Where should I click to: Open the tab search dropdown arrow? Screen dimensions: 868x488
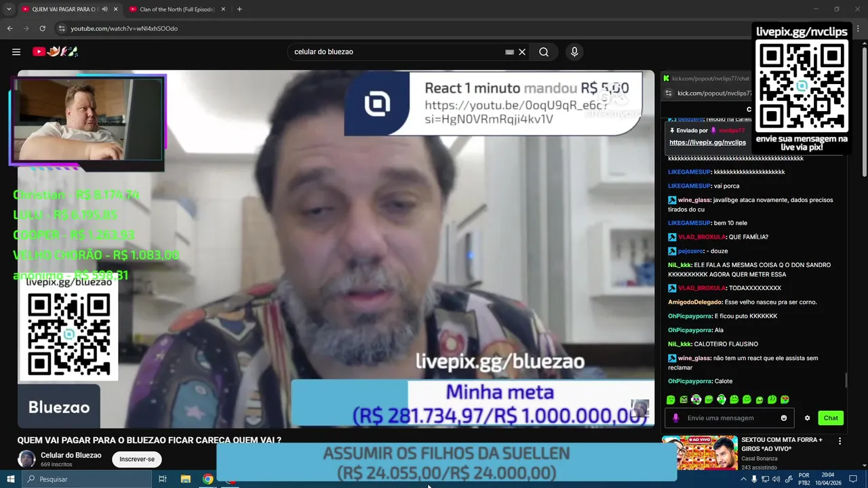pyautogui.click(x=9, y=9)
